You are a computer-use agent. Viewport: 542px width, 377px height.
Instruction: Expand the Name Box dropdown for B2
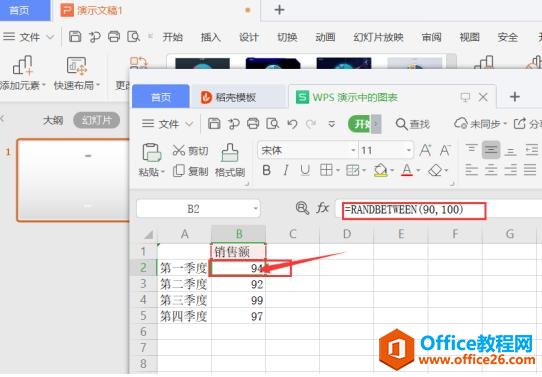pyautogui.click(x=255, y=208)
